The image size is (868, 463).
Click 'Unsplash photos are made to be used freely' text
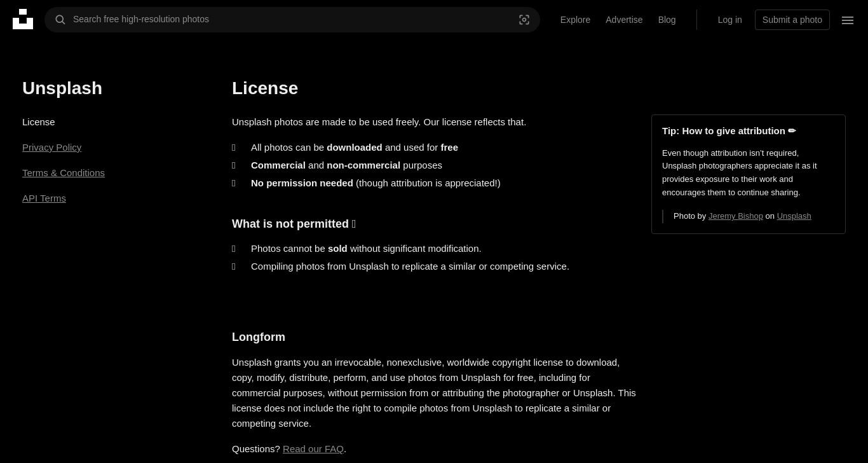[379, 122]
